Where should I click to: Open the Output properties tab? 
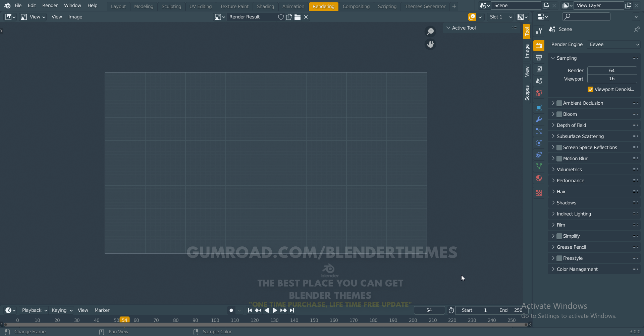pyautogui.click(x=539, y=57)
